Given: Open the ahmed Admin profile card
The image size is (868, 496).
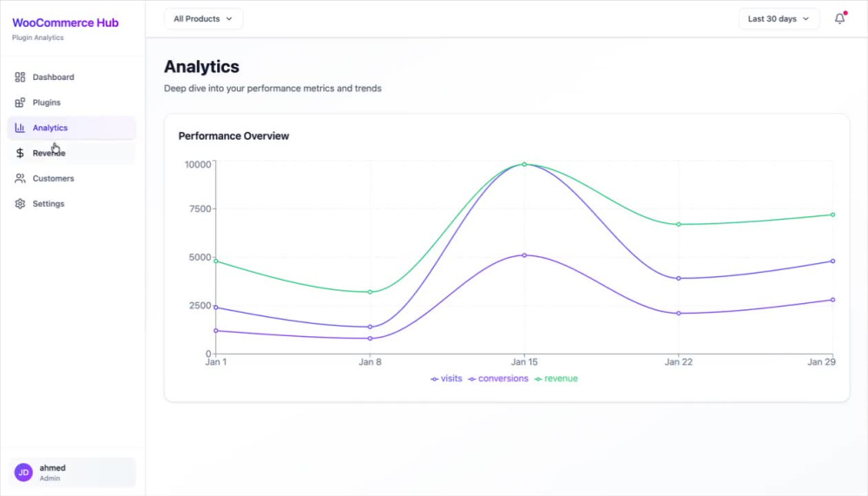Looking at the screenshot, I should (x=71, y=473).
